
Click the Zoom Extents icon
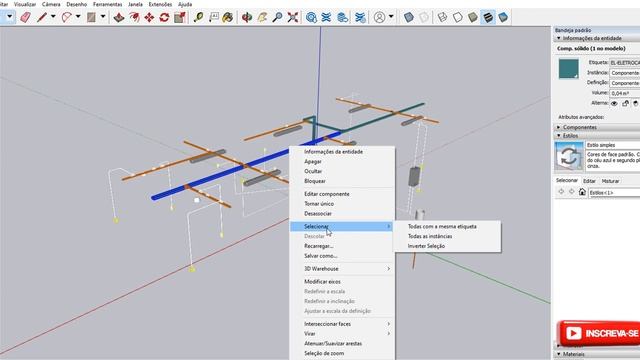click(293, 17)
